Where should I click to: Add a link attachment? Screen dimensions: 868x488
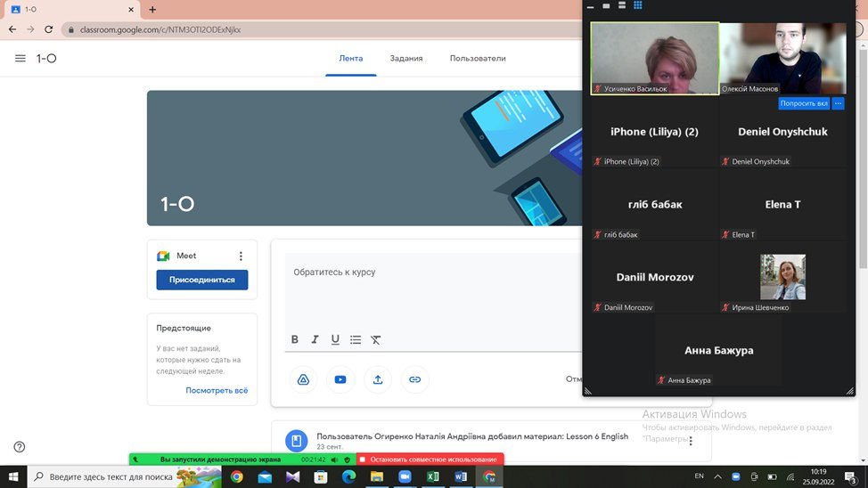414,379
